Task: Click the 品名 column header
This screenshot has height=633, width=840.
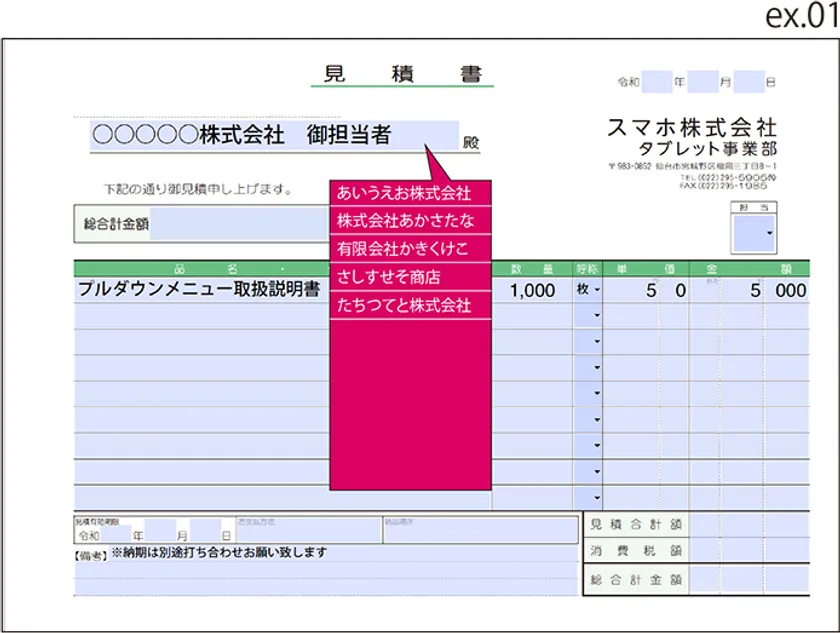Action: click(x=201, y=269)
